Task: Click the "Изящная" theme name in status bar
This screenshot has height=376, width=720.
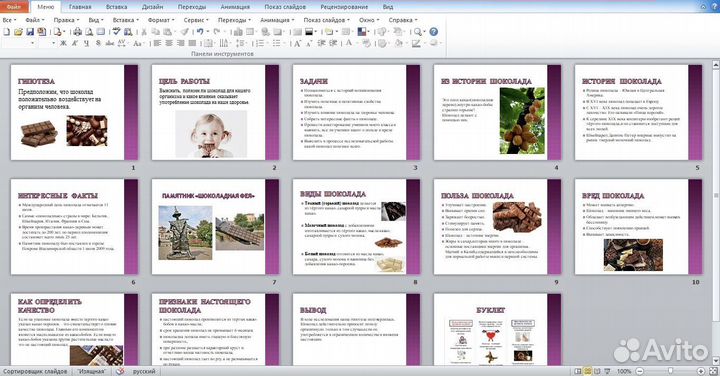Action: (x=91, y=371)
